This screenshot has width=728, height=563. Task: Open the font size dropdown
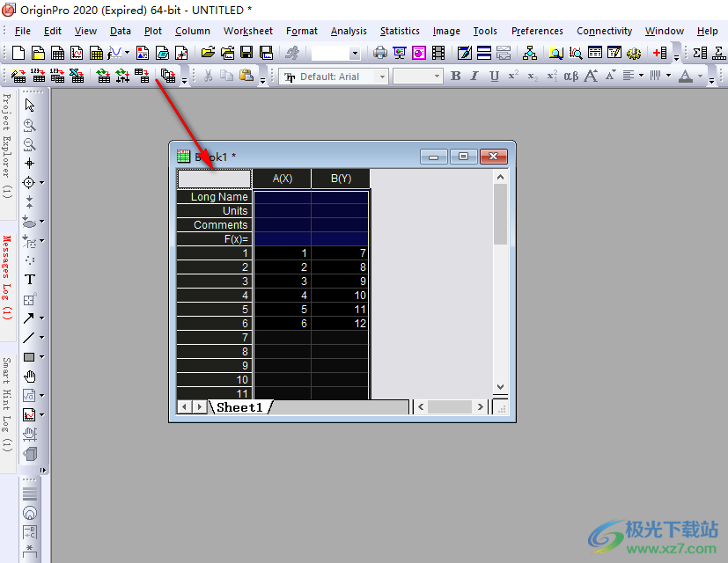click(437, 77)
